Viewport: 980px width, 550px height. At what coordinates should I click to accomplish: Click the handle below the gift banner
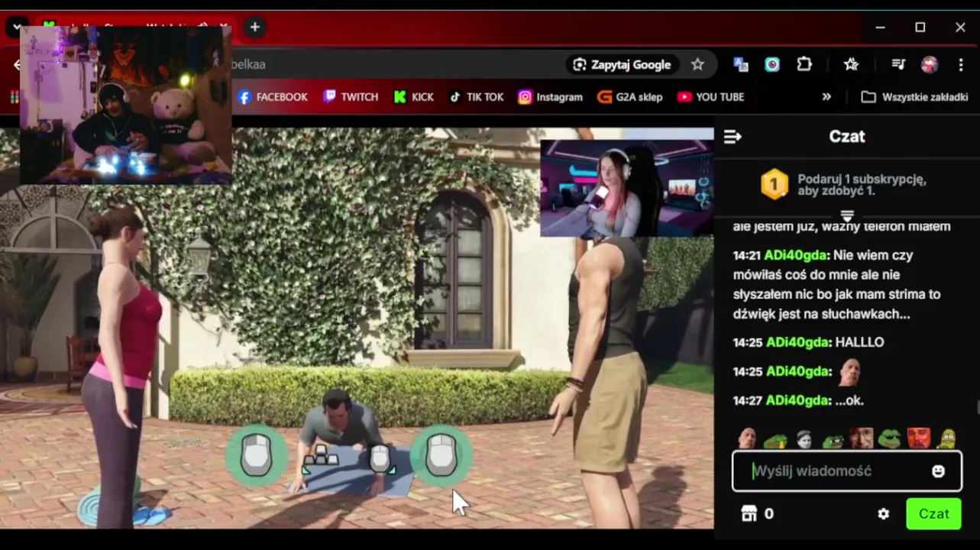(846, 215)
